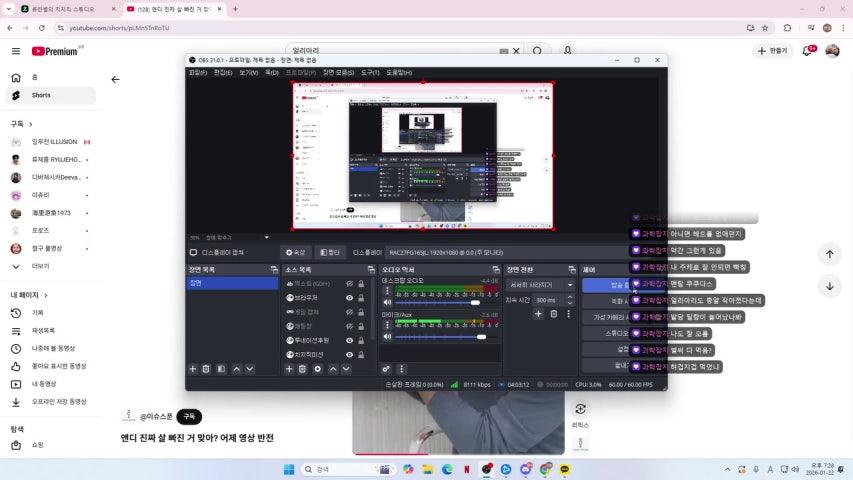
Task: Open the 파일(F) menu in OBS
Action: point(198,73)
